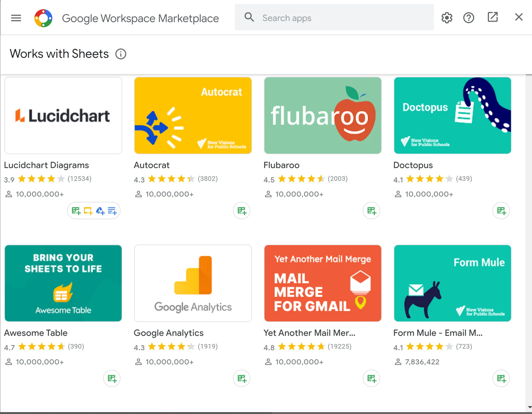Click the Sheets add-on badge under Flubaroo

(371, 211)
